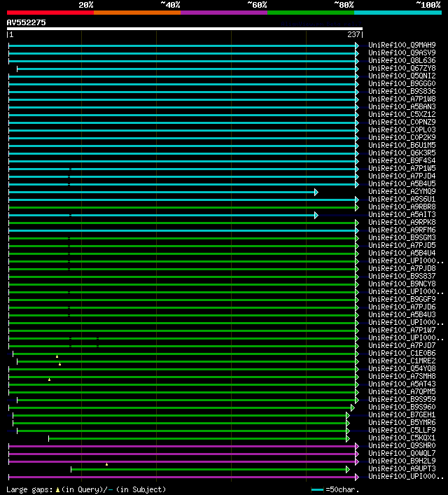
Task: Open the UniRef100_B9GGG0 hit label
Action: [402, 83]
